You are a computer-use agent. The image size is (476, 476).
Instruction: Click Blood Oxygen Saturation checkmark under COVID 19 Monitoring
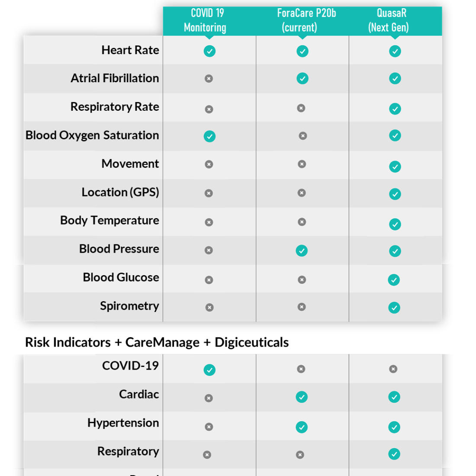[x=209, y=136]
